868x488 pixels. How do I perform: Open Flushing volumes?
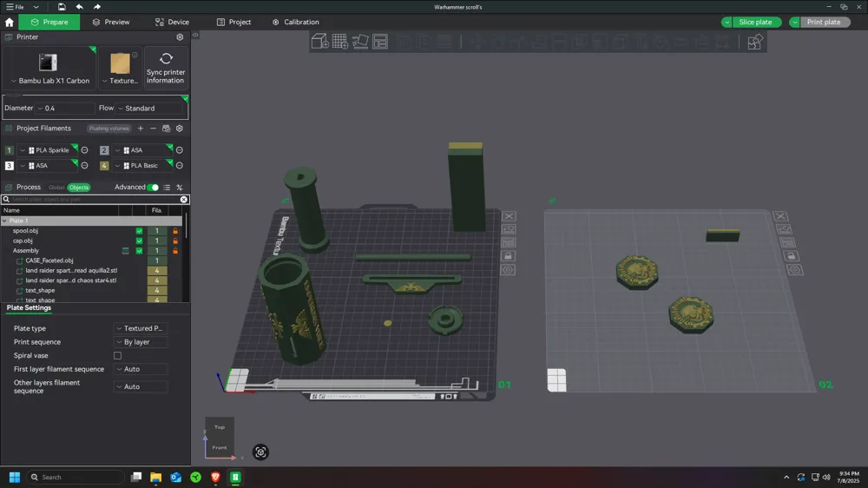pos(109,129)
